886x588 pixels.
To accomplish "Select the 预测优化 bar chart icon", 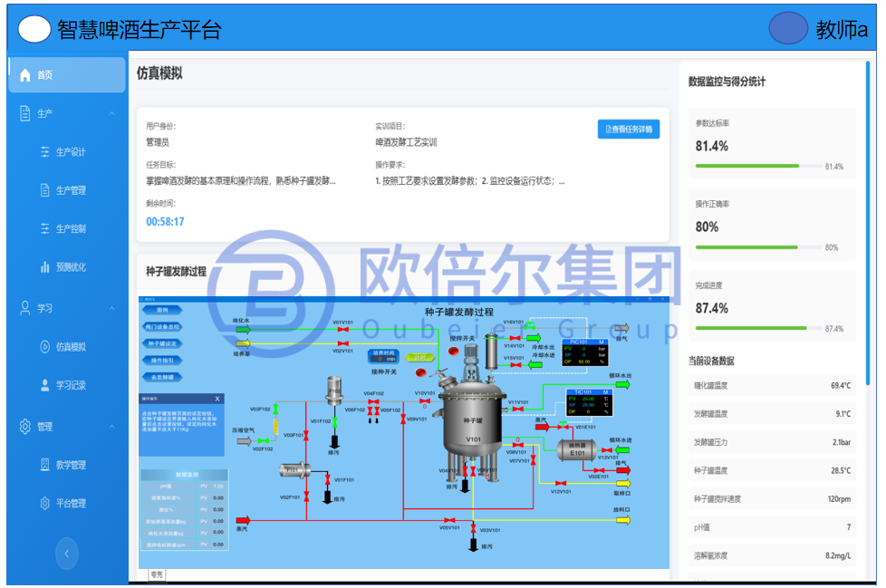I will pyautogui.click(x=45, y=267).
